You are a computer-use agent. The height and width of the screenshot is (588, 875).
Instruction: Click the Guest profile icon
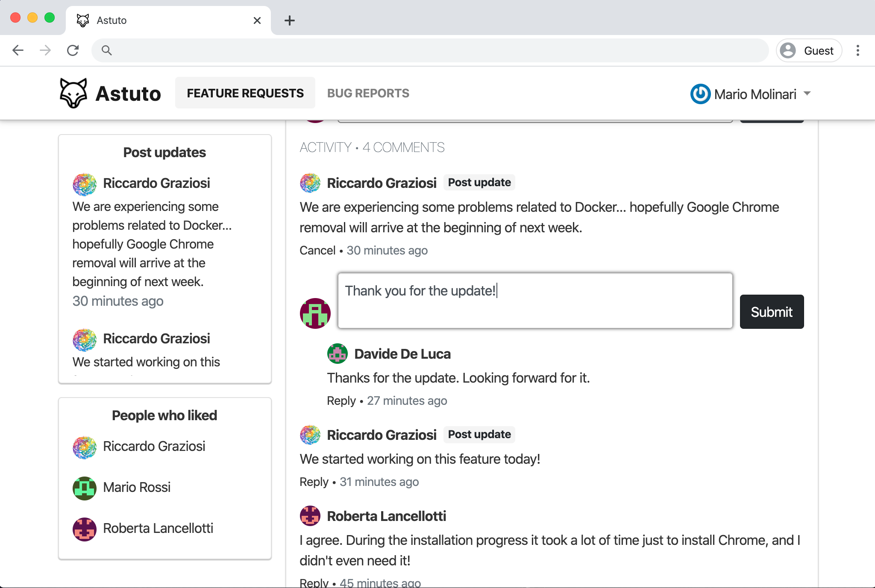(788, 50)
